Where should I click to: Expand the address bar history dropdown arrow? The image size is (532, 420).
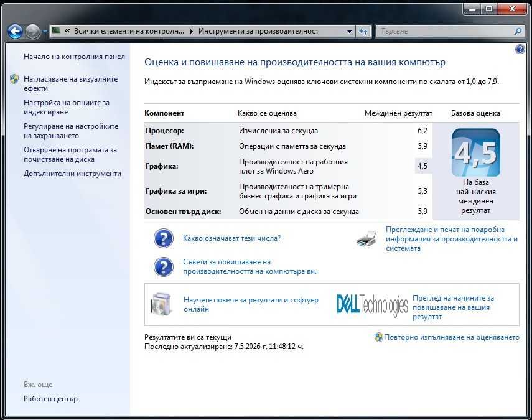349,31
